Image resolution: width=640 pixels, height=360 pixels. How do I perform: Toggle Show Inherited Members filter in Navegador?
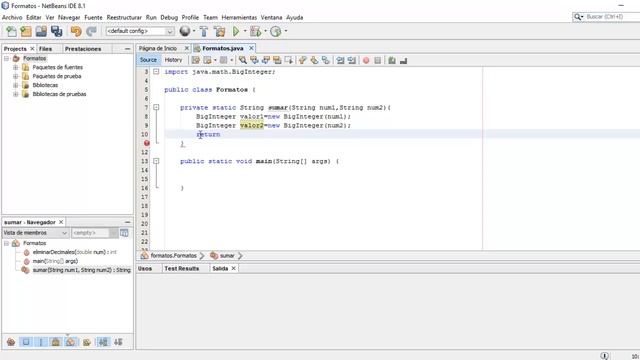point(11,342)
